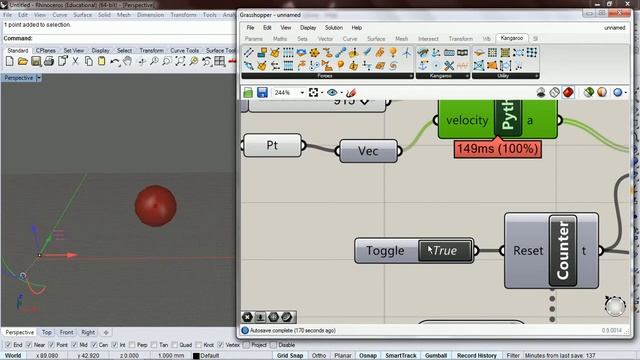Click the Print icon in Rhino toolbar
This screenshot has height=360, width=640.
pyautogui.click(x=49, y=61)
